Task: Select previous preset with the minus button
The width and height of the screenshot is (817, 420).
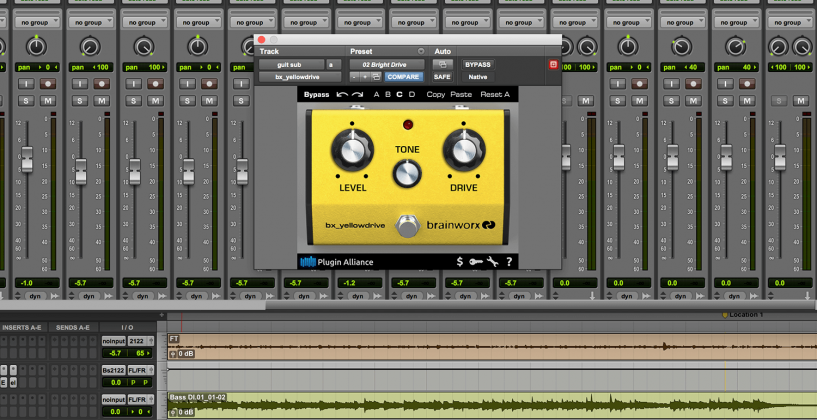Action: click(x=354, y=77)
